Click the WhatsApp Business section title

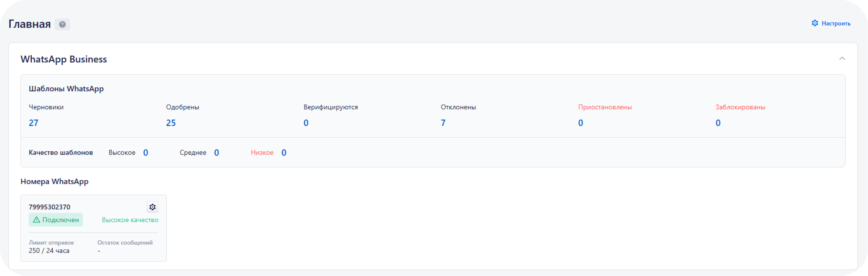click(x=64, y=59)
